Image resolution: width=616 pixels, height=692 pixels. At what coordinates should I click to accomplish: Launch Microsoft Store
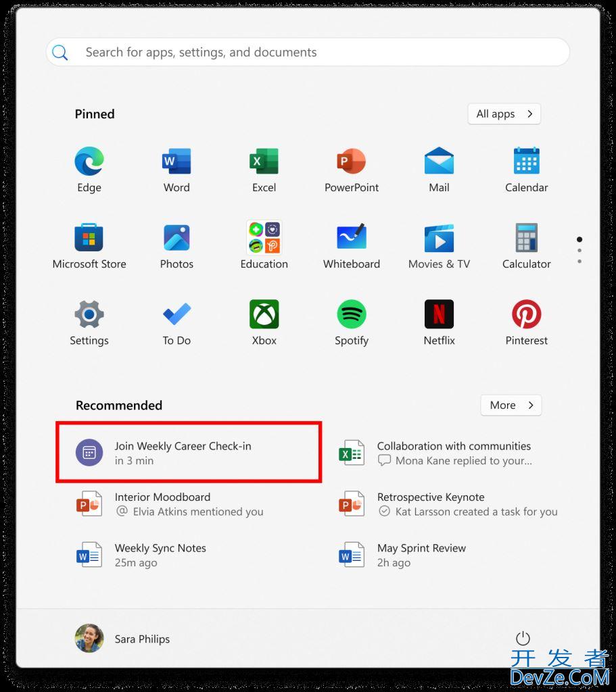tap(89, 237)
